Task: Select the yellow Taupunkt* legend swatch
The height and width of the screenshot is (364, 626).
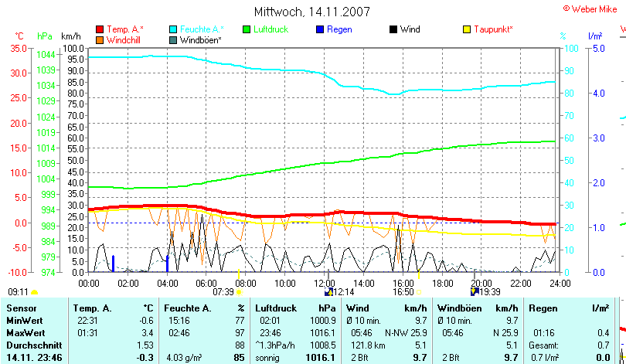Action: (467, 29)
